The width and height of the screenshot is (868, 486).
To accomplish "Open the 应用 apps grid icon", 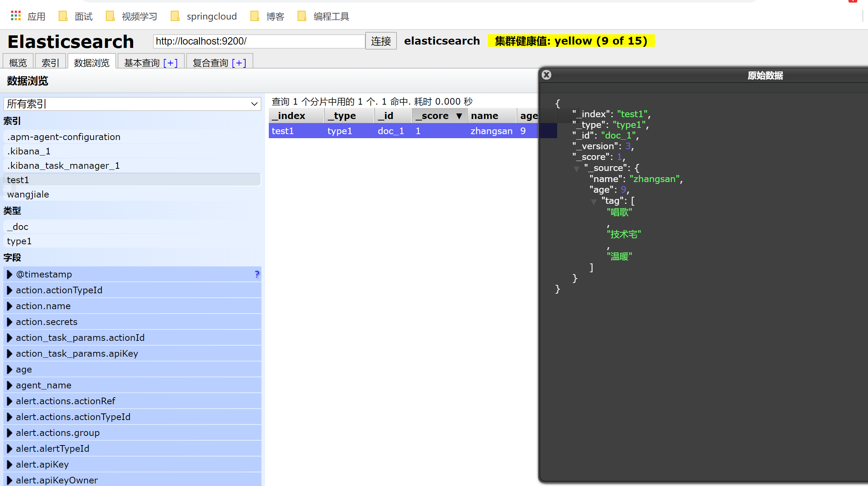I will [x=16, y=16].
